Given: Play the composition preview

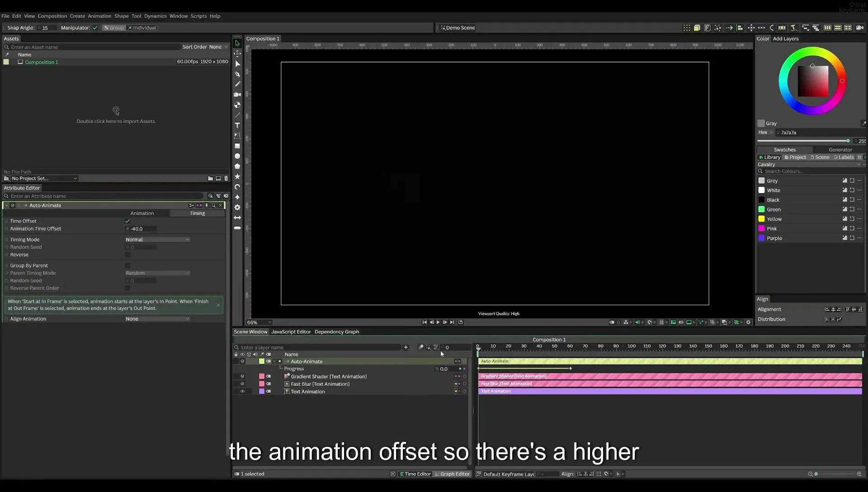Looking at the screenshot, I should pyautogui.click(x=438, y=322).
